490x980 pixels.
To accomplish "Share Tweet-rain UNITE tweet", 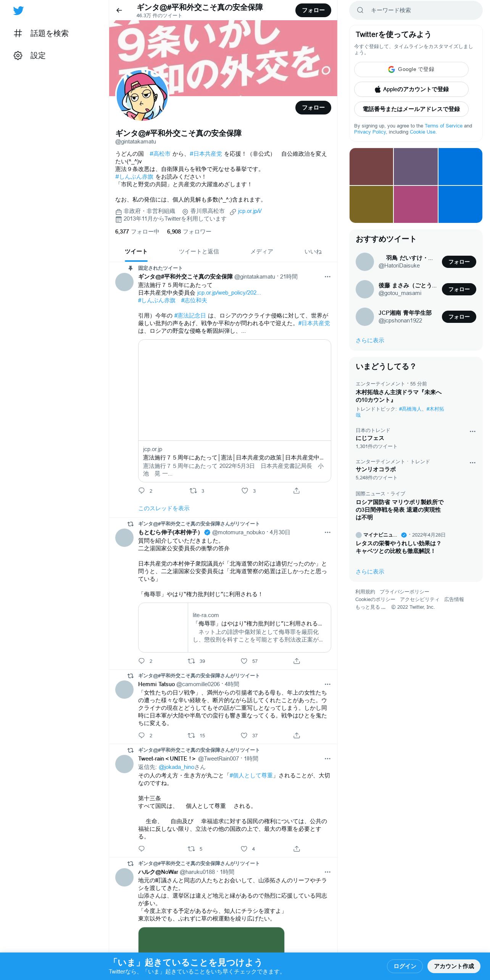I will (x=297, y=849).
